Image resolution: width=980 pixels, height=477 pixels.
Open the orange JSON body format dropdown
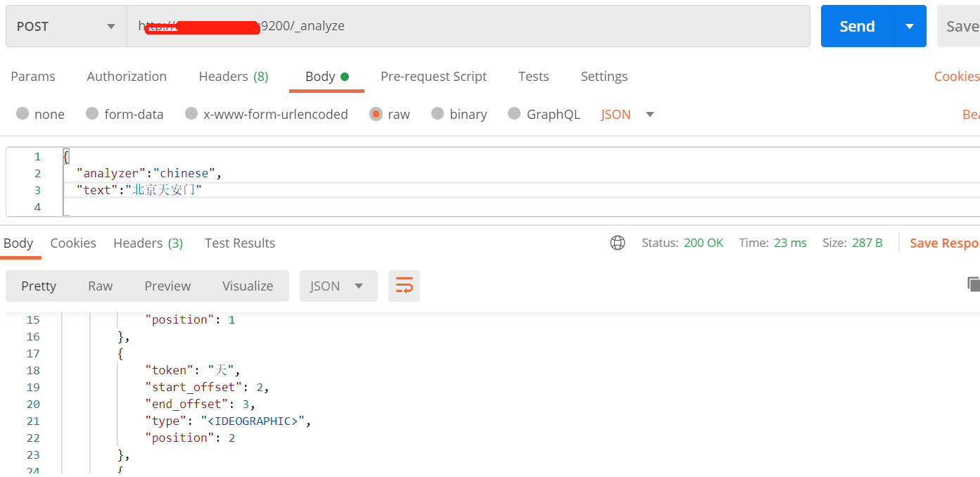click(x=628, y=114)
